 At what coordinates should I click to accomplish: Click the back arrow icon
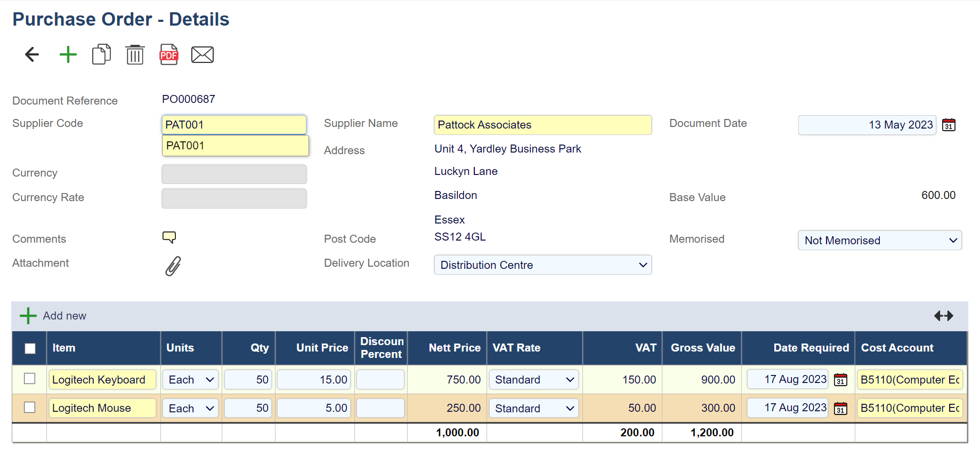[x=32, y=54]
